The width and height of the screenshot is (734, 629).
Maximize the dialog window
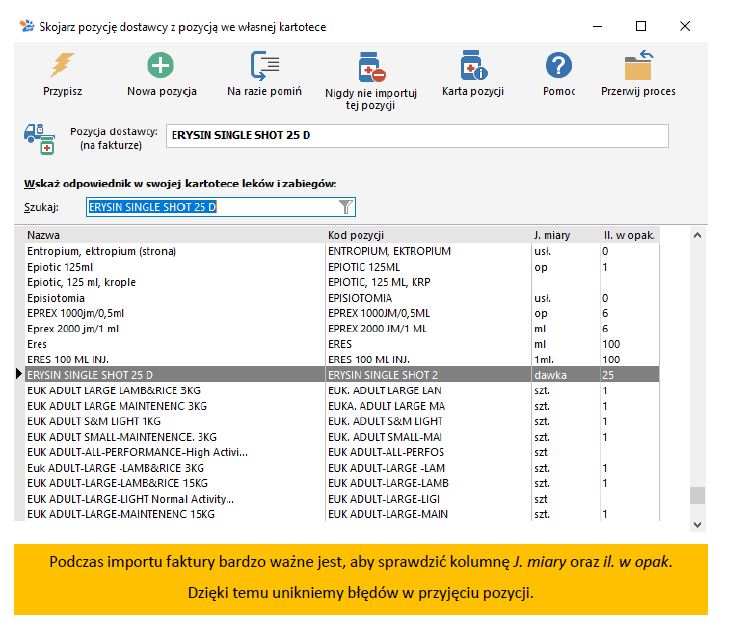pyautogui.click(x=641, y=26)
